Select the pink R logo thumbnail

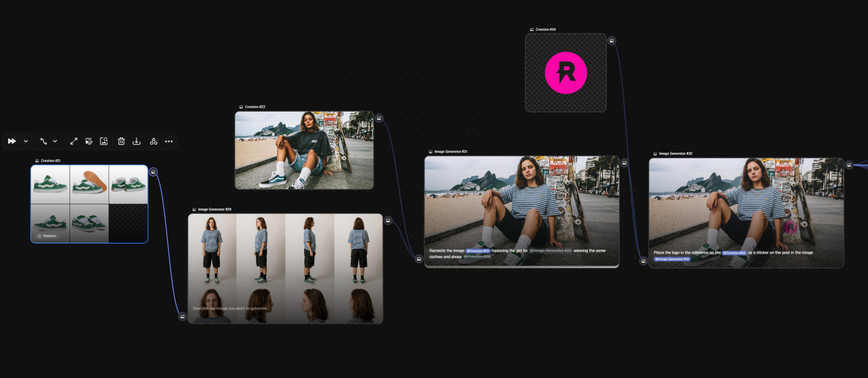[566, 73]
